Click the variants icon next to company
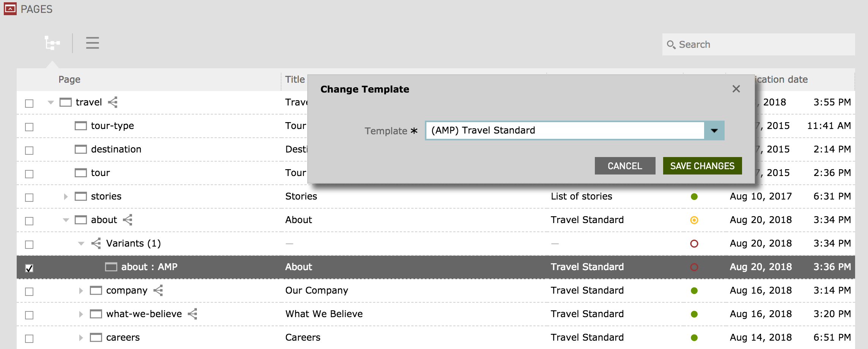The width and height of the screenshot is (868, 349). (x=158, y=290)
